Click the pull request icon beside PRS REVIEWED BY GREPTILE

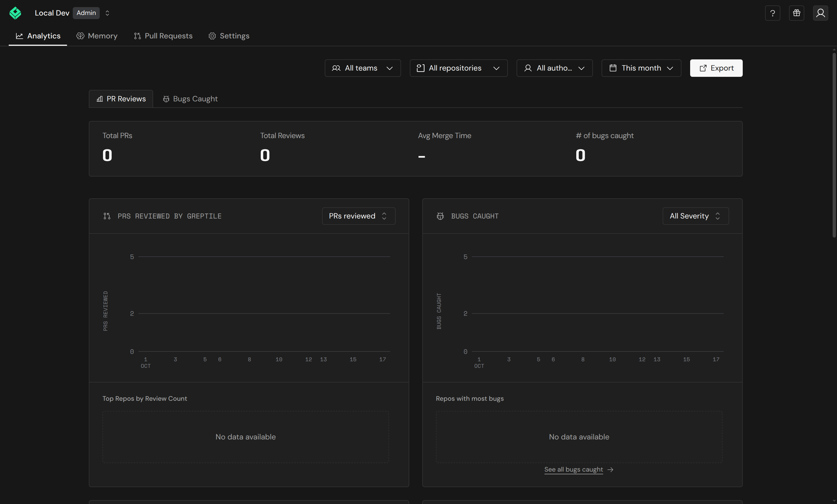[107, 216]
